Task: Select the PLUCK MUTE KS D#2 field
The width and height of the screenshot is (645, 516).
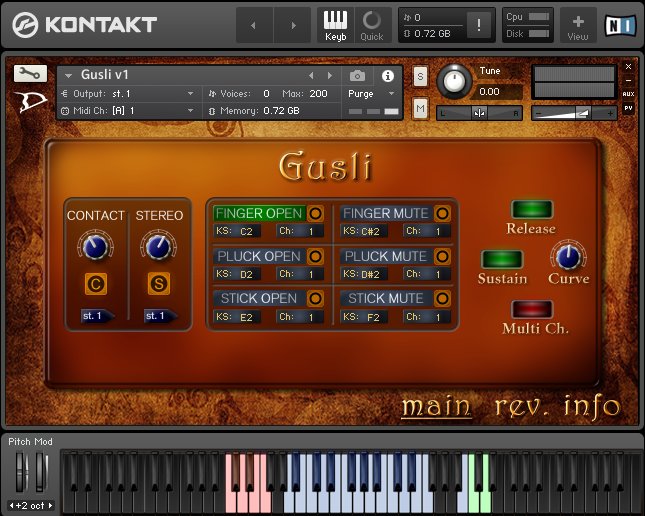Action: coord(364,274)
